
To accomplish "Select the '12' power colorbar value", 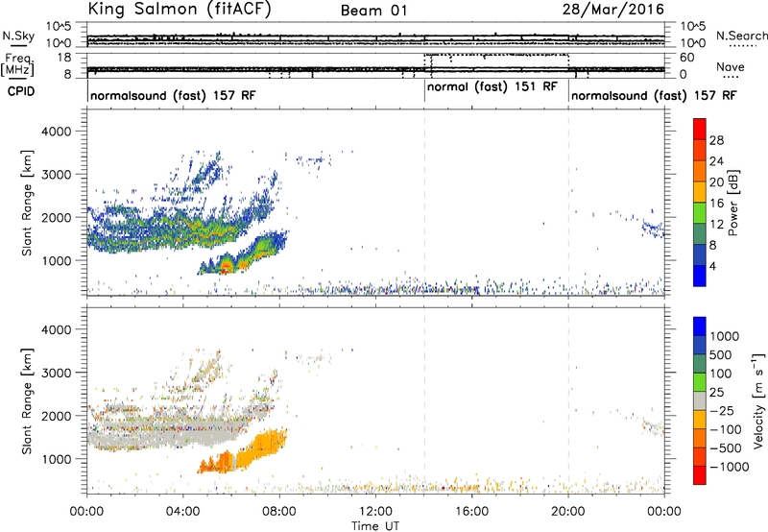I will 716,225.
